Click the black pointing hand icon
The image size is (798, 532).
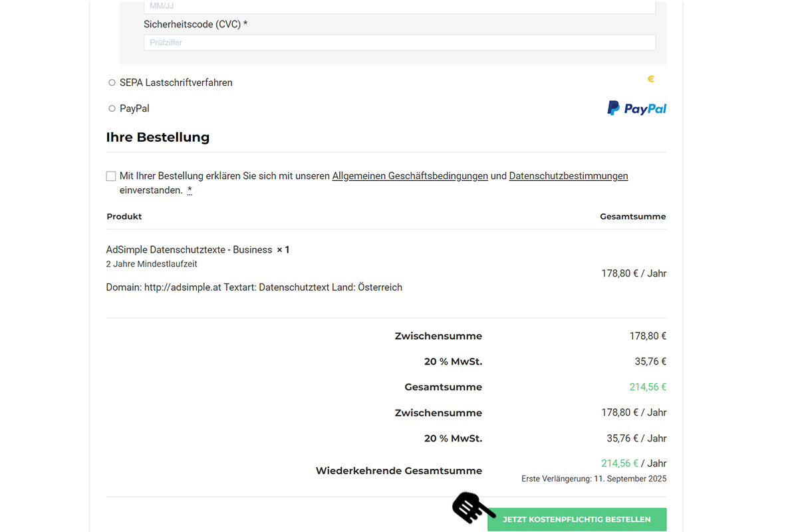tap(473, 508)
